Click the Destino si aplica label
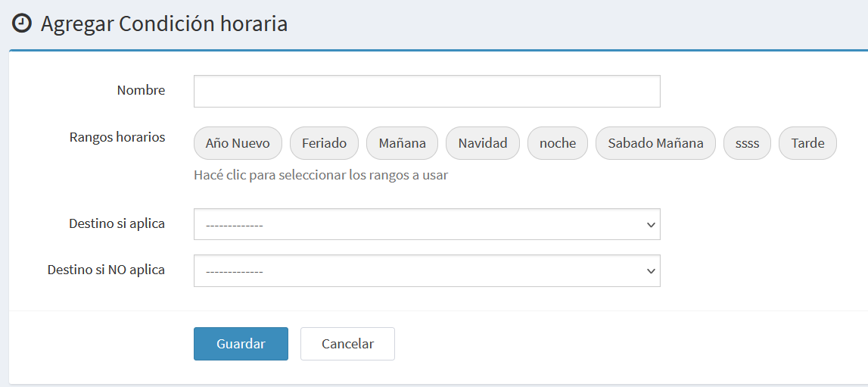 (117, 223)
